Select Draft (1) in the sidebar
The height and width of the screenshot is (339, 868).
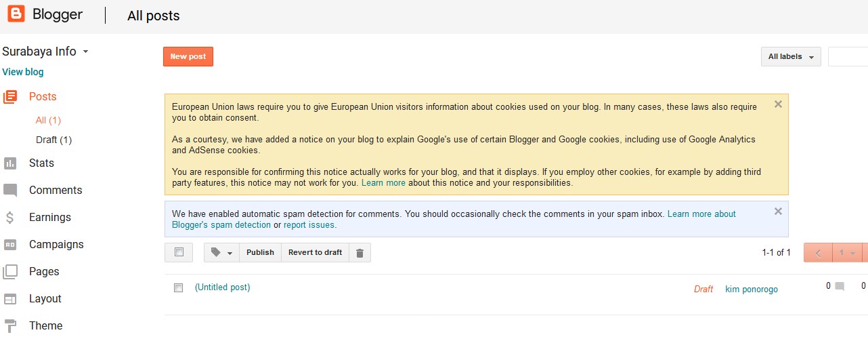click(x=53, y=140)
